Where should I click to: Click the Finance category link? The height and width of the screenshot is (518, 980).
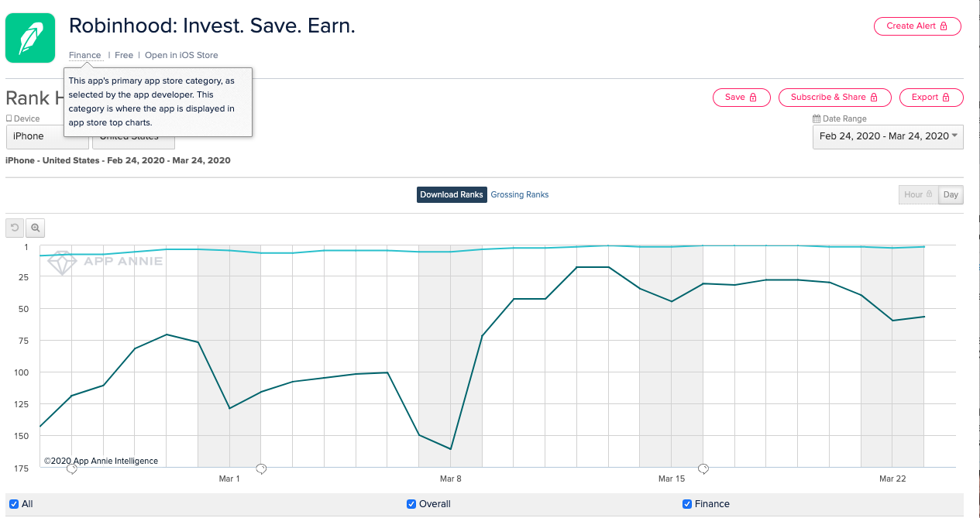coord(84,55)
